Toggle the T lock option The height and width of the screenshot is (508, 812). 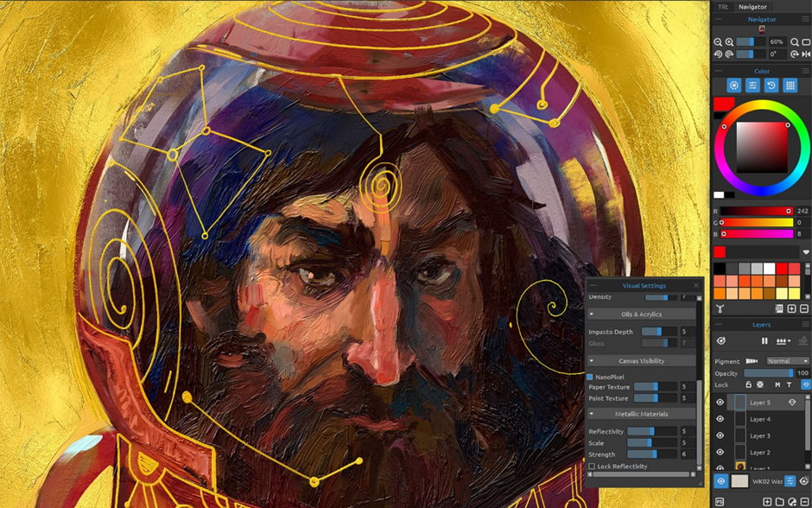790,384
